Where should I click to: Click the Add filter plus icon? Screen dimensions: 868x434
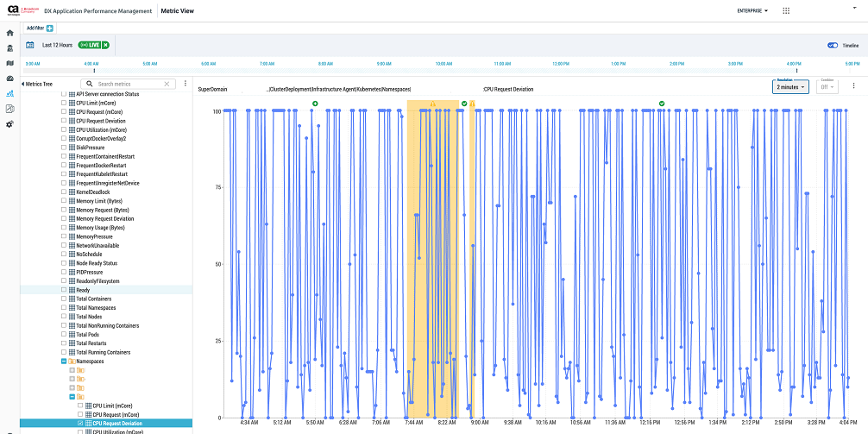click(50, 28)
